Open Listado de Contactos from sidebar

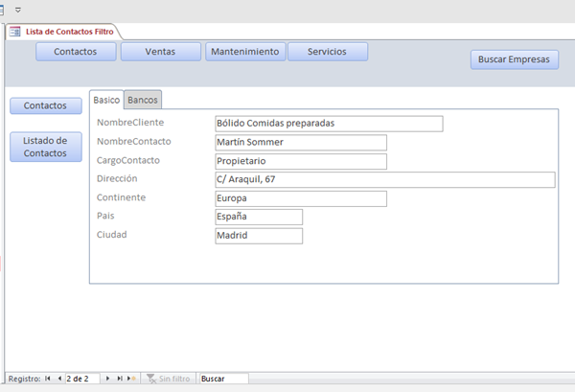[x=45, y=147]
